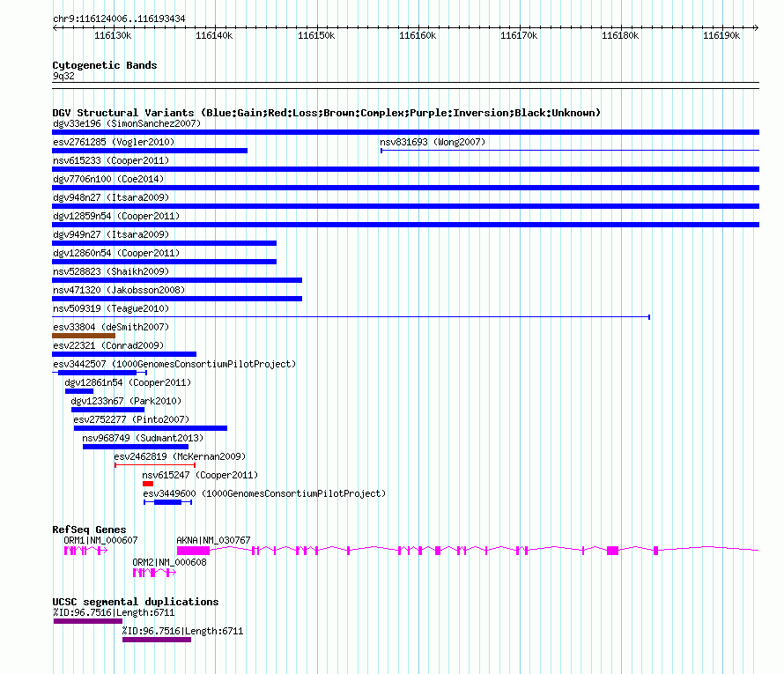Click dgv12861n54 (Cooper2011) short blue bar
The width and height of the screenshot is (784, 674).
click(79, 391)
